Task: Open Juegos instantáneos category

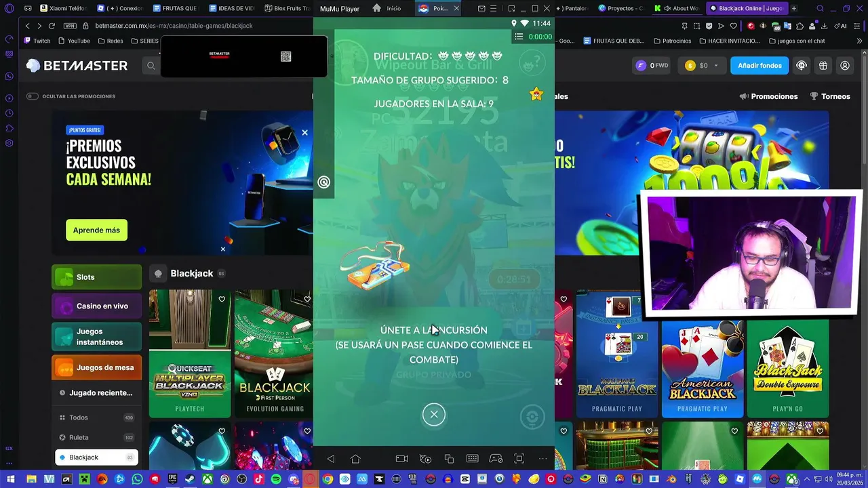Action: click(96, 337)
